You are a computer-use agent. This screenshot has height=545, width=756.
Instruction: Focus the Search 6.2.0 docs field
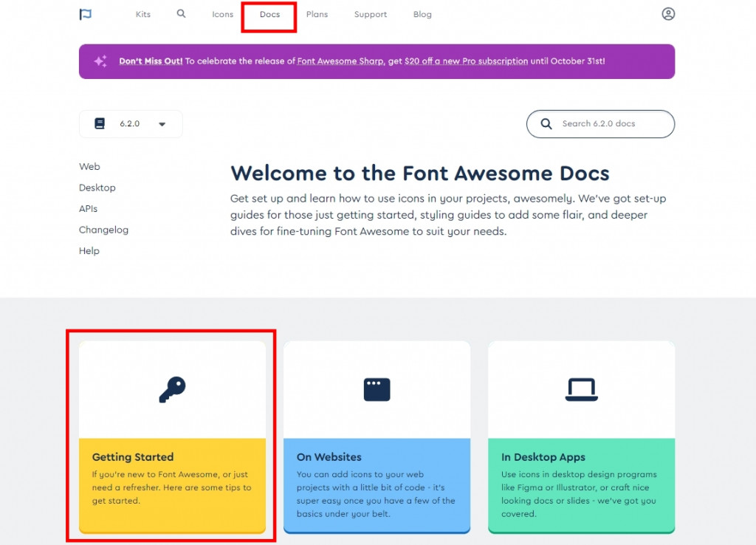pos(600,124)
